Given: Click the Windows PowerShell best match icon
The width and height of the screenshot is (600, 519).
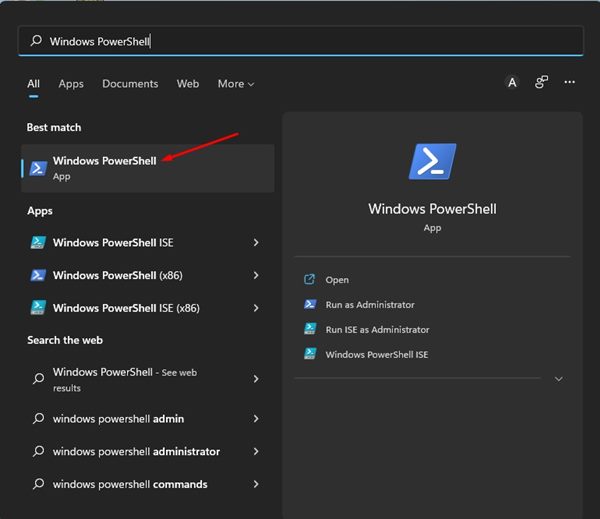Looking at the screenshot, I should click(38, 168).
